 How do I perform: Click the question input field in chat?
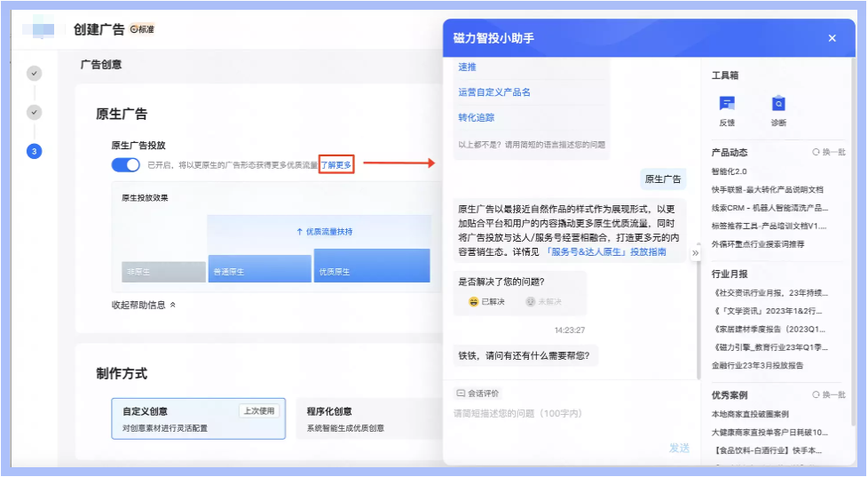568,414
